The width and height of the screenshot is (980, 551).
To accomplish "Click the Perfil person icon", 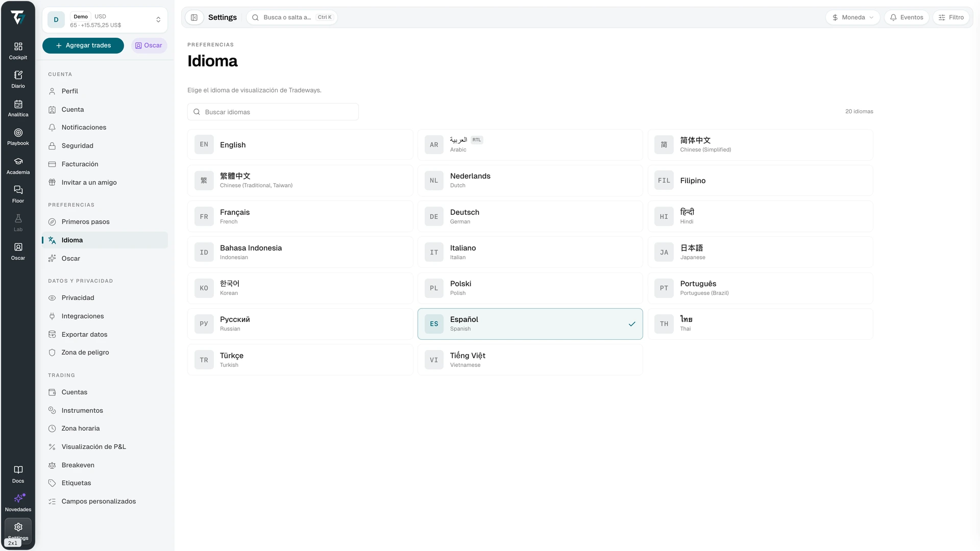I will pyautogui.click(x=52, y=91).
